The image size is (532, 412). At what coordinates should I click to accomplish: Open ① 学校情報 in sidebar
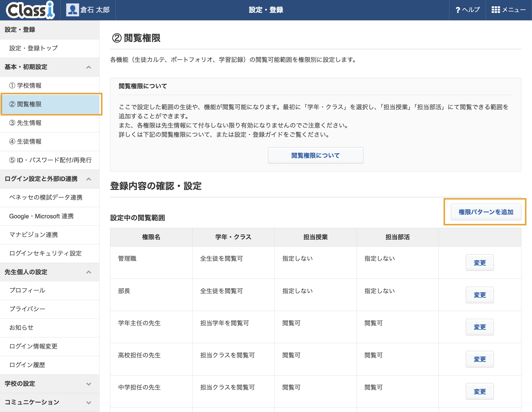(50, 86)
